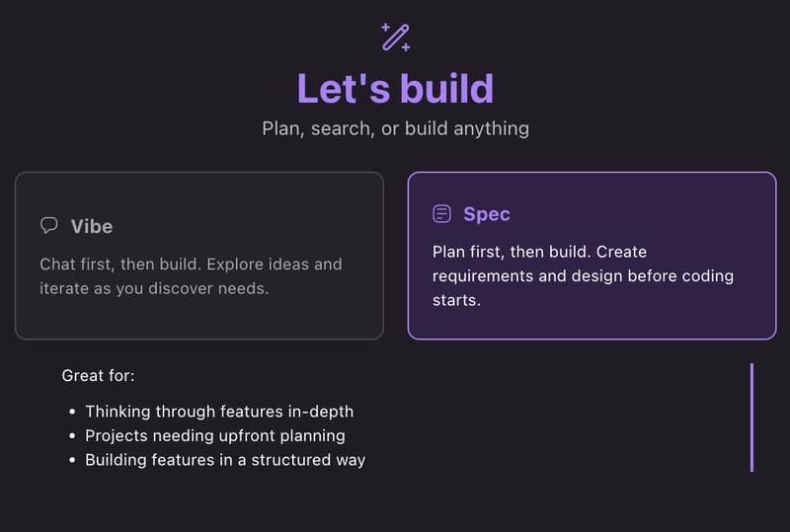This screenshot has width=790, height=532.
Task: Click the Spec title text
Action: (487, 214)
